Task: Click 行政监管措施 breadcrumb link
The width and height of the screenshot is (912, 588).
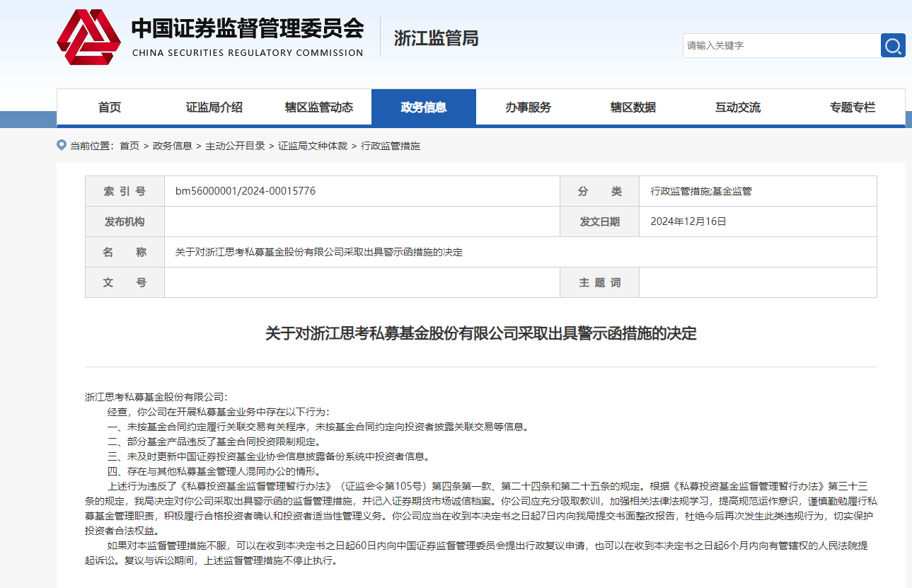Action: point(391,146)
